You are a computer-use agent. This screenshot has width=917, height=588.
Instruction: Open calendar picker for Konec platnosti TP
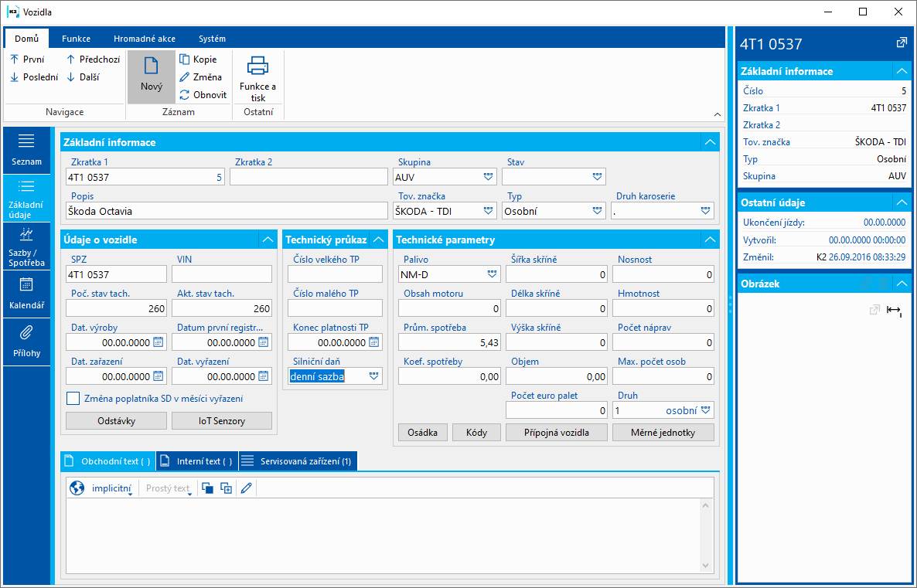pyautogui.click(x=374, y=342)
